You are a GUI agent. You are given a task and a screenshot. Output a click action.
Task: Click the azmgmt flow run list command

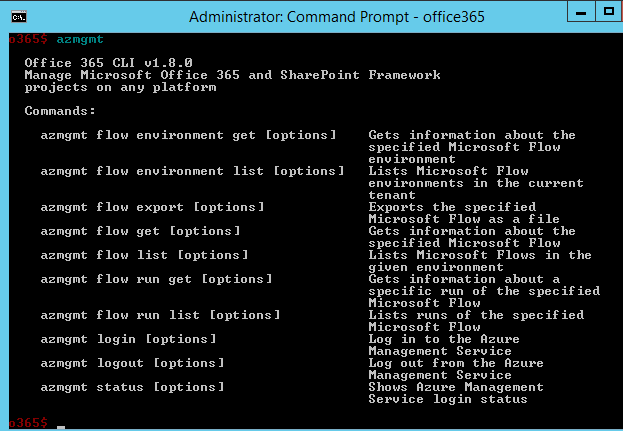160,315
